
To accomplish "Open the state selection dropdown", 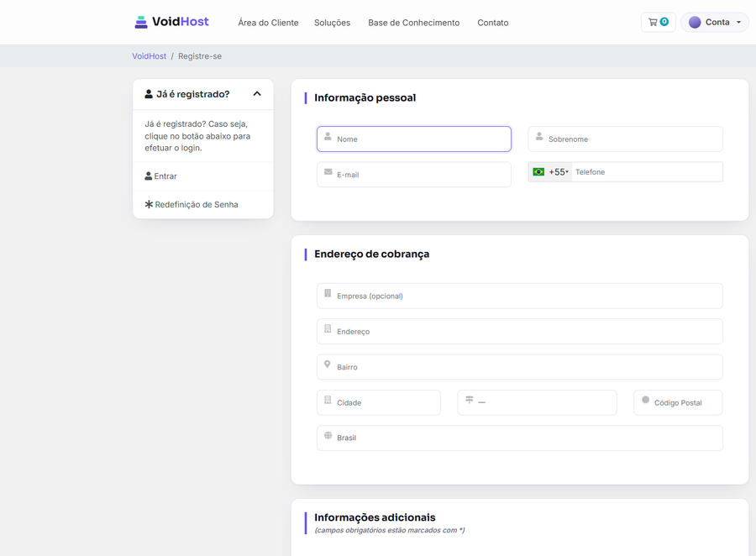I will pyautogui.click(x=537, y=402).
